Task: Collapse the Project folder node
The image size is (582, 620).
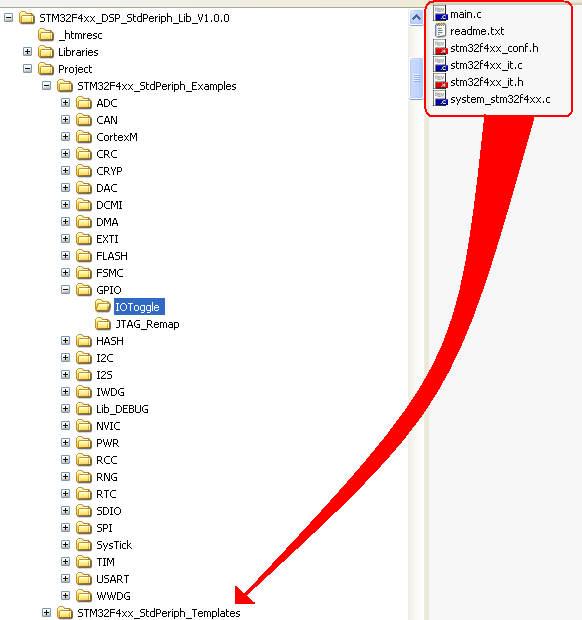Action: (28, 69)
